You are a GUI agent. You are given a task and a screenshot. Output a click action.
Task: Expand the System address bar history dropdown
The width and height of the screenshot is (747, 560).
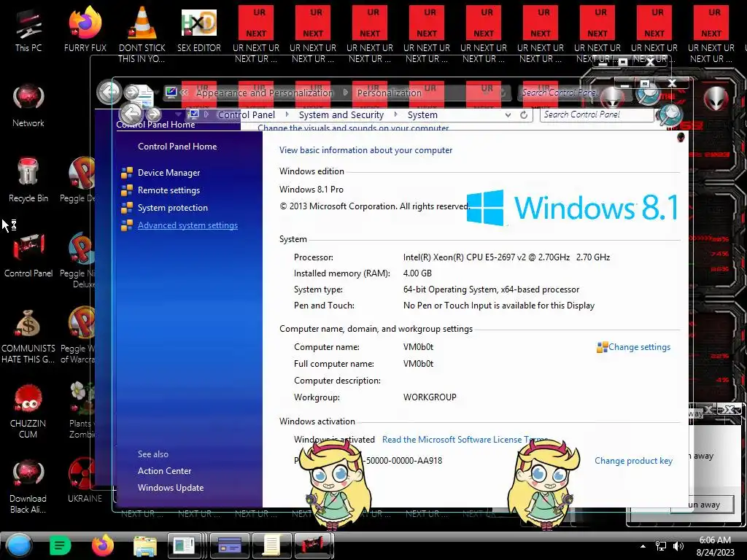click(x=508, y=114)
